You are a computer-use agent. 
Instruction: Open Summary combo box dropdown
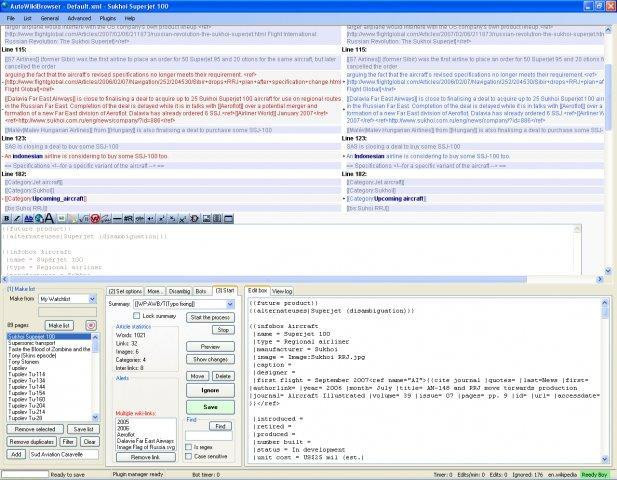(x=230, y=304)
